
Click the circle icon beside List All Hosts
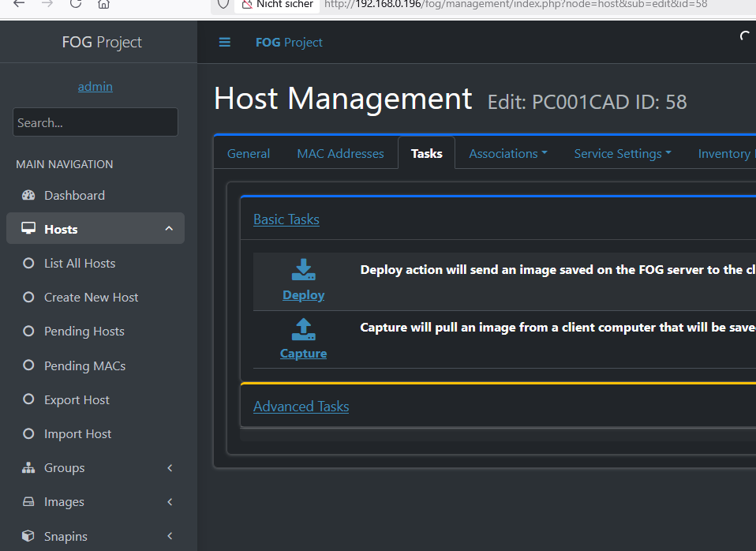click(x=28, y=263)
